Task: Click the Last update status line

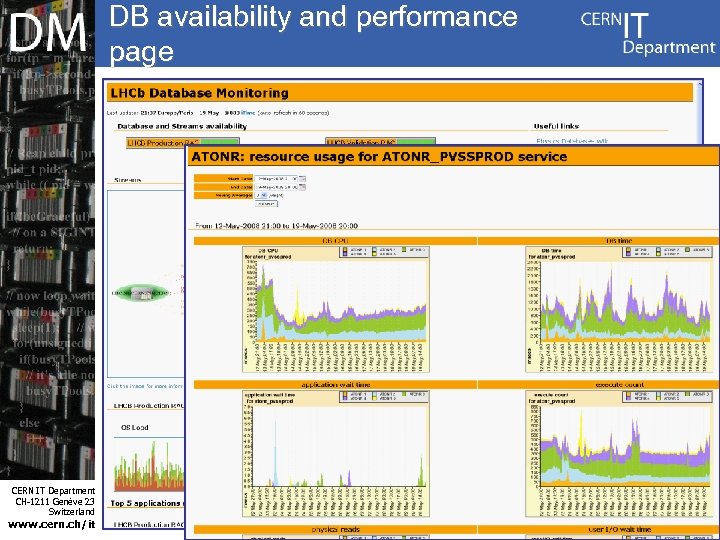Action: pos(218,112)
